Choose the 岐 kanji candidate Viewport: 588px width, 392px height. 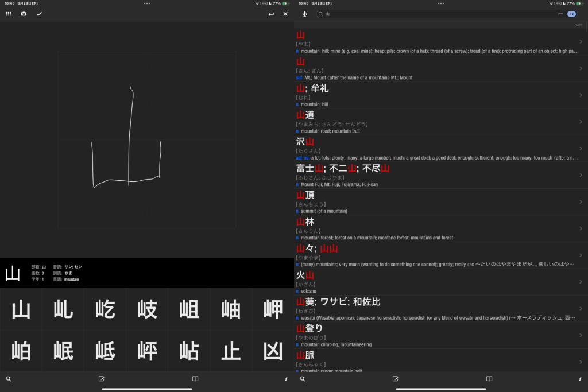146,309
